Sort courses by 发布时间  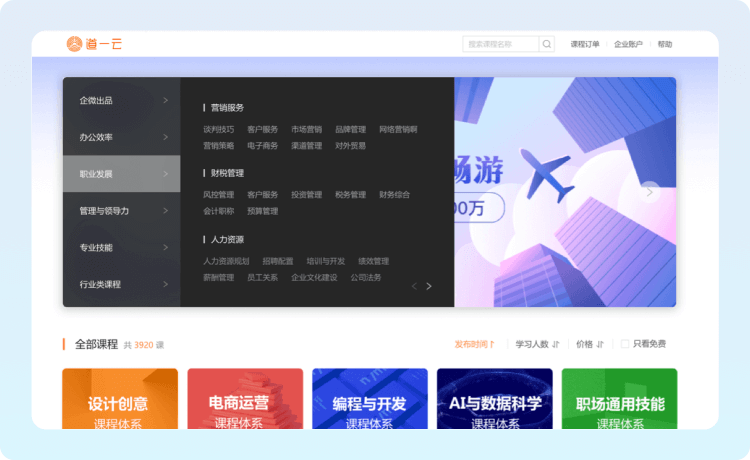(475, 344)
